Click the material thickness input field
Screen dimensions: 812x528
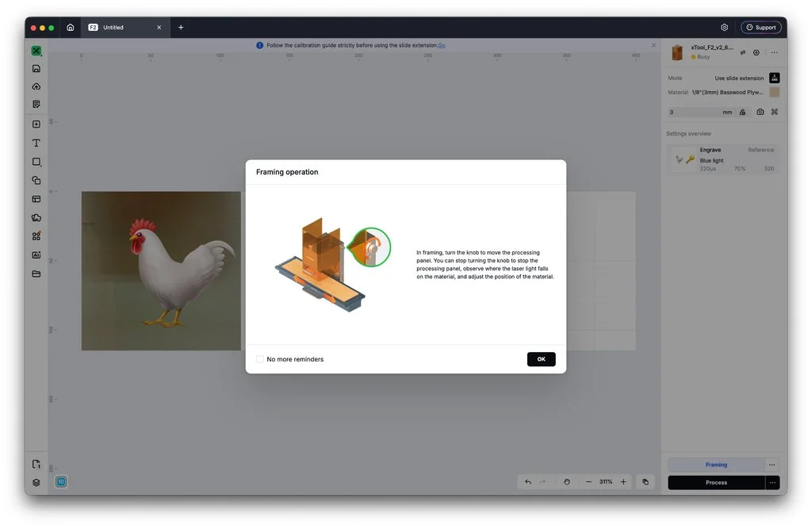click(x=701, y=112)
